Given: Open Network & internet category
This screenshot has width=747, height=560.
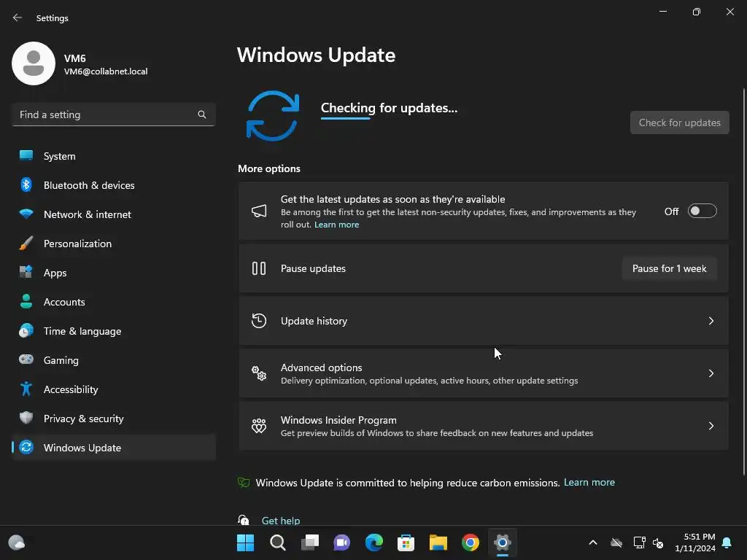Looking at the screenshot, I should click(x=114, y=214).
